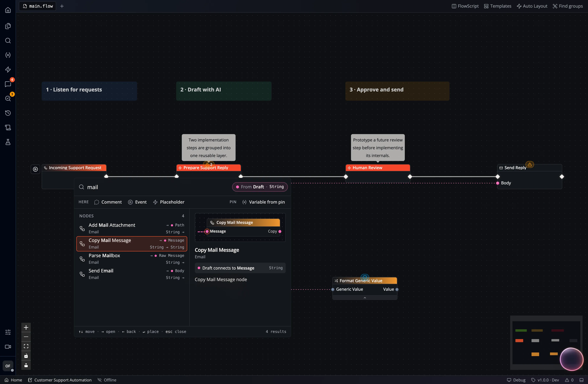The height and width of the screenshot is (384, 588).
Task: Toggle the Offline status indicator
Action: click(107, 380)
